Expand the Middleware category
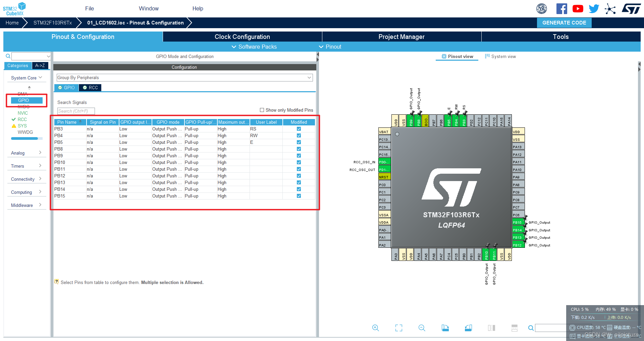Viewport: 644px width, 341px height. click(26, 205)
